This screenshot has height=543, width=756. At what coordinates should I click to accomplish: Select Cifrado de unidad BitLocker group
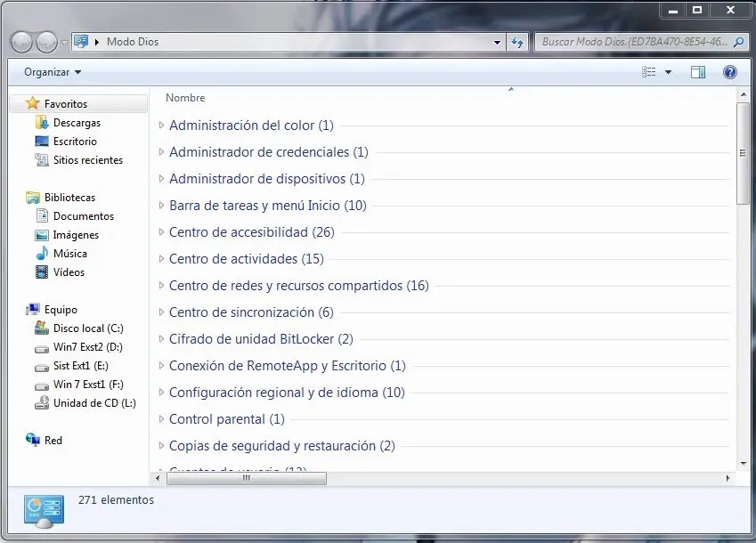[261, 339]
